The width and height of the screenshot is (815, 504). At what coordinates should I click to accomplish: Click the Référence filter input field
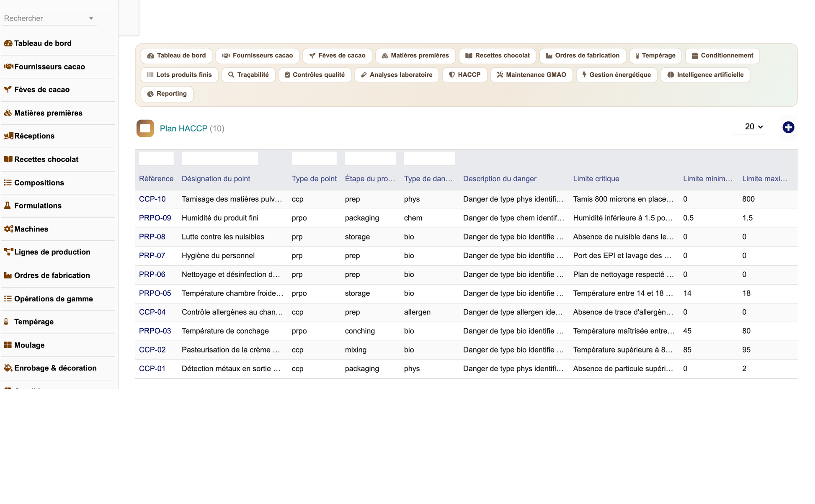[156, 159]
